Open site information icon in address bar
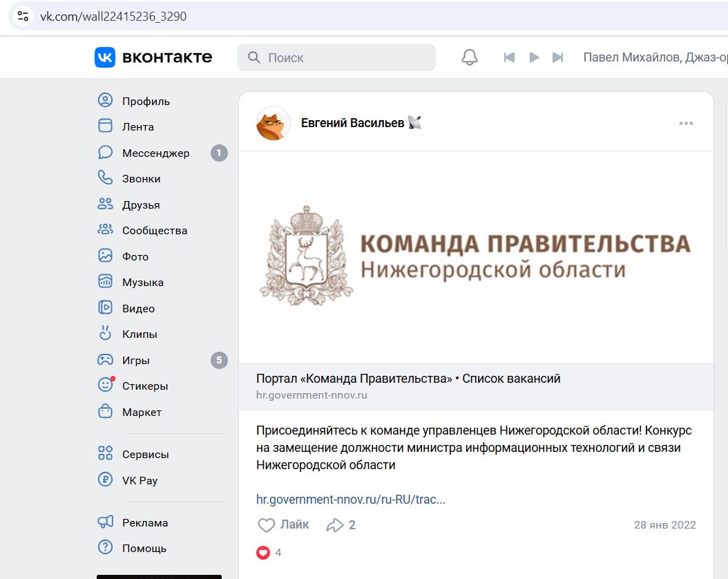The width and height of the screenshot is (728, 579). tap(23, 17)
